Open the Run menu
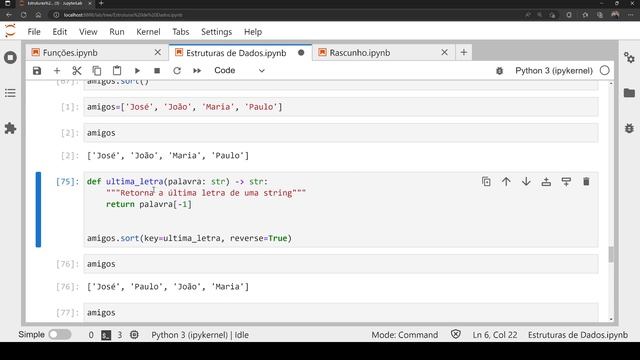The image size is (640, 360). 117,32
